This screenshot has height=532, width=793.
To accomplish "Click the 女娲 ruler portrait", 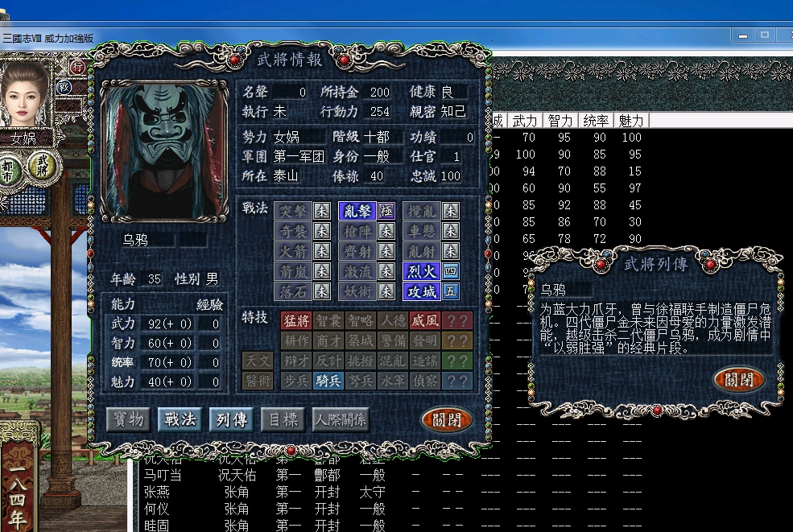I will (x=24, y=95).
